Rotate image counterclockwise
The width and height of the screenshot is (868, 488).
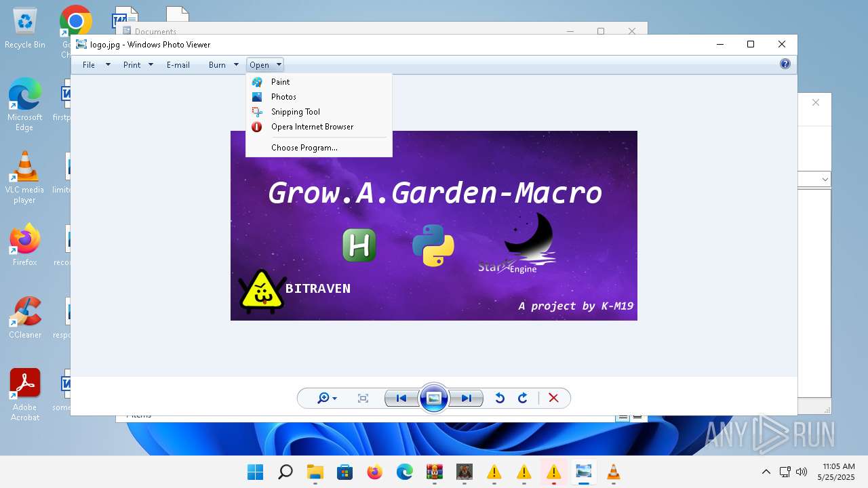[500, 399]
